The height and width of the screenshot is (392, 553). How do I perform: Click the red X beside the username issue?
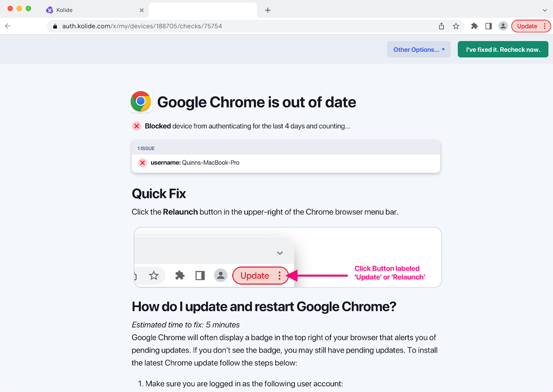[142, 163]
